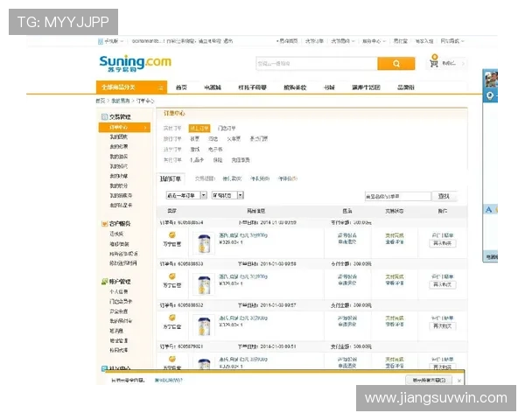
Task: Click the orange magnifier search button
Action: [x=396, y=64]
